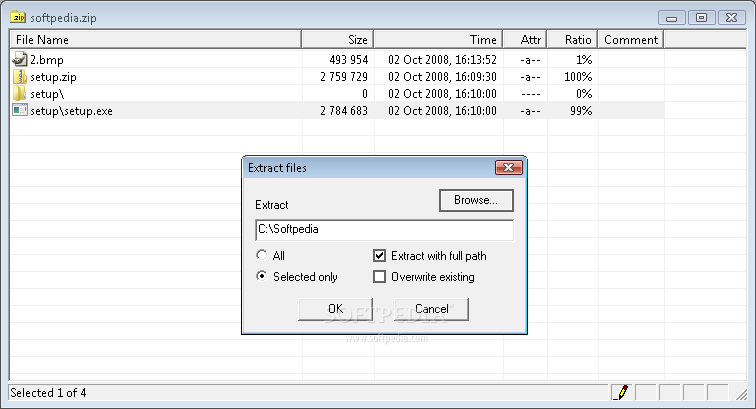Click 'Selected 1 of 4' status text
756x409 pixels.
[48, 393]
